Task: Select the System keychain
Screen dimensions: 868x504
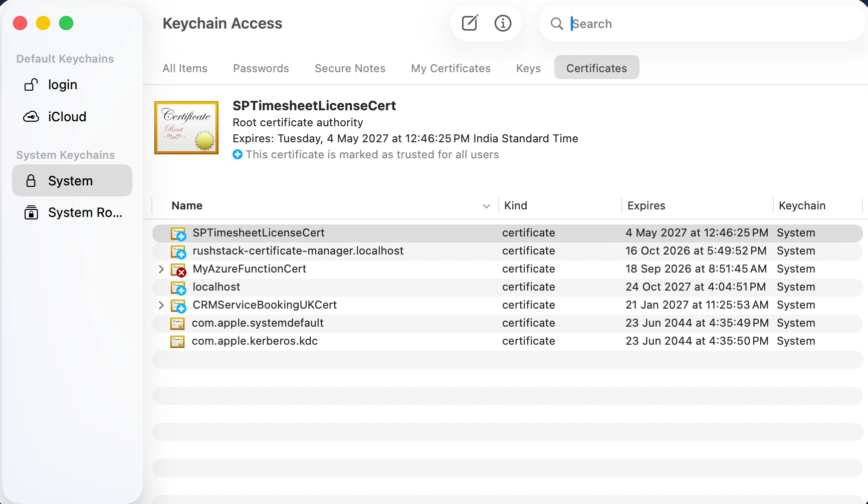Action: pyautogui.click(x=72, y=180)
